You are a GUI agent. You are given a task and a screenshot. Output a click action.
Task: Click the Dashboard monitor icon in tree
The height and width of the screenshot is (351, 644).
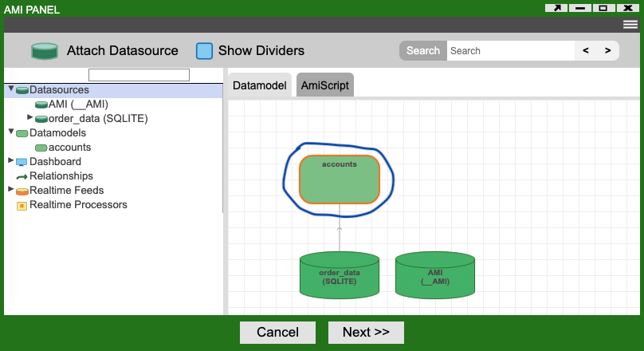coord(22,162)
